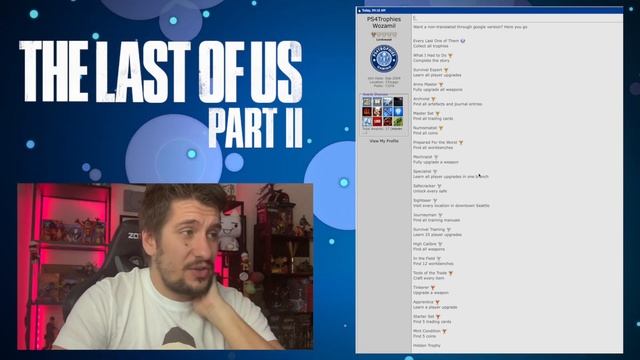Viewport: 640px width, 360px height.
Task: Click the 'Find all coins' description
Action: [425, 133]
